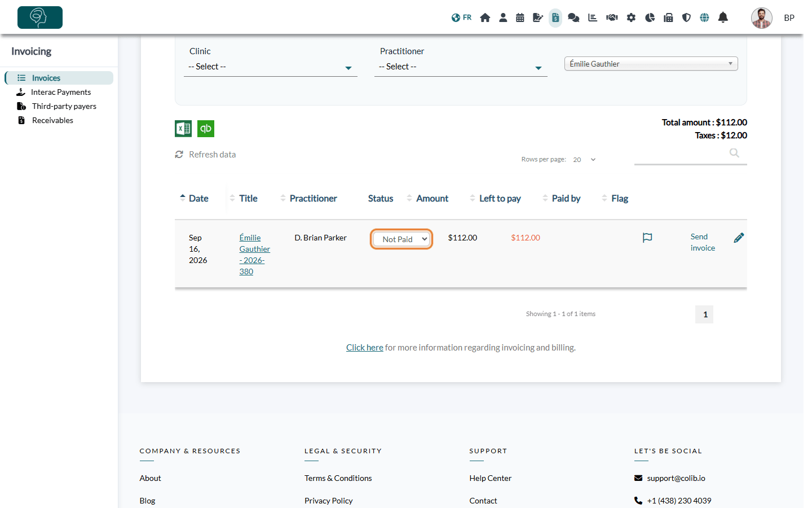Sort the table by Date column

(x=194, y=198)
